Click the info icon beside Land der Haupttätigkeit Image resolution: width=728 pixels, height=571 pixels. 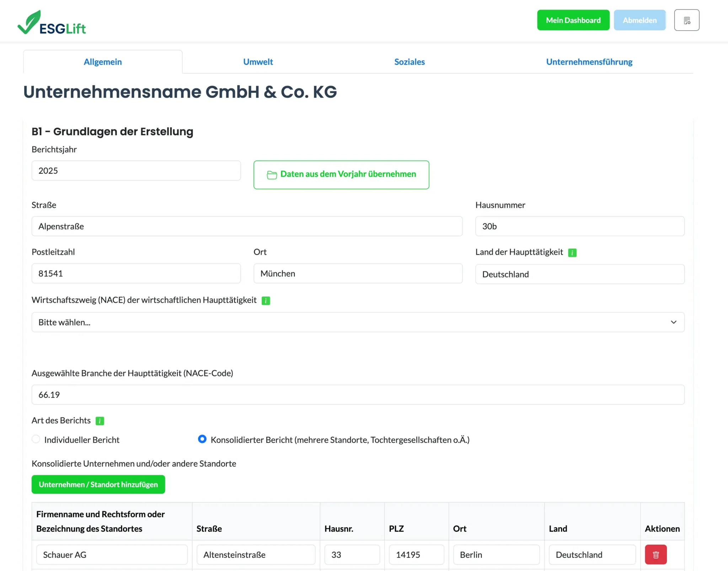572,252
